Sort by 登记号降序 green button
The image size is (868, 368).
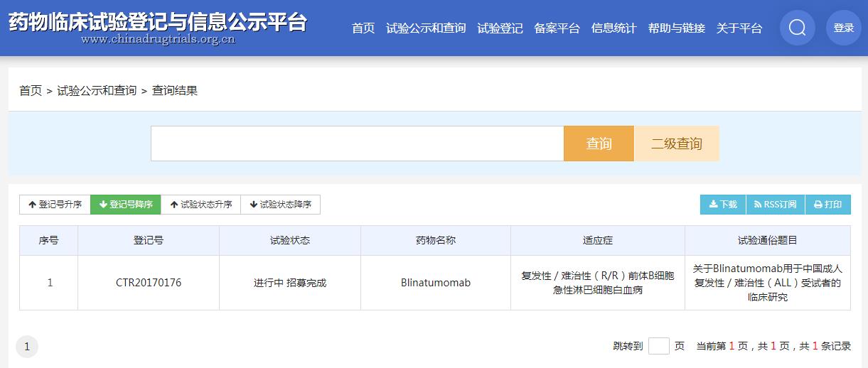pos(126,205)
